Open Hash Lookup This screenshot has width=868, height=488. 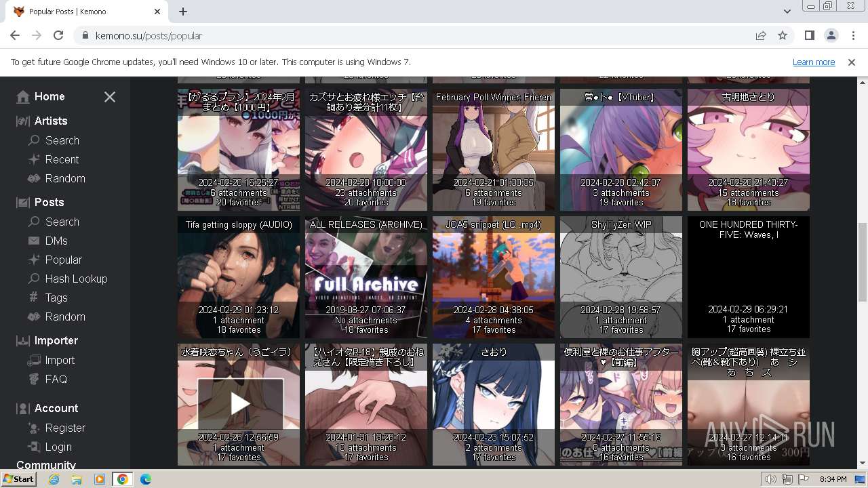coord(68,279)
